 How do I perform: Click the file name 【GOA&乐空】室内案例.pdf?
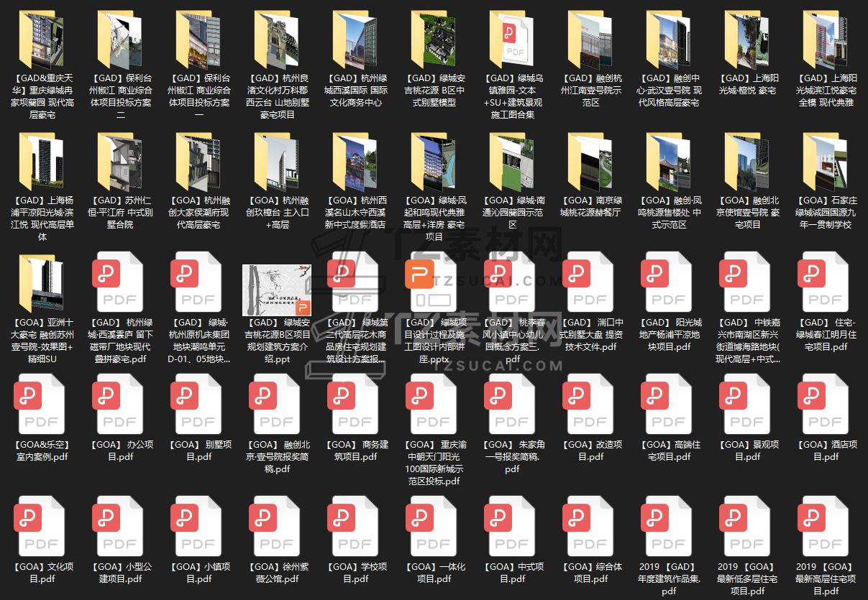coord(42,451)
